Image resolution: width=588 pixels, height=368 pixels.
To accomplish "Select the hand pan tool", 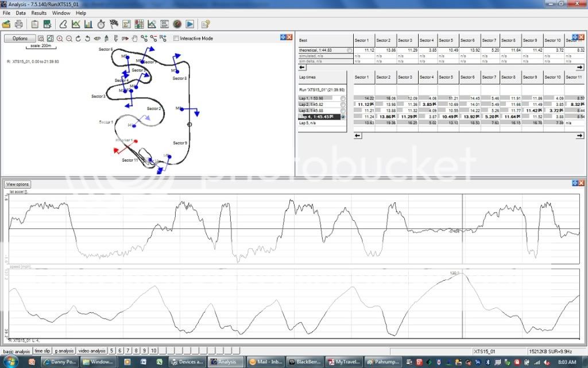I will pyautogui.click(x=134, y=39).
